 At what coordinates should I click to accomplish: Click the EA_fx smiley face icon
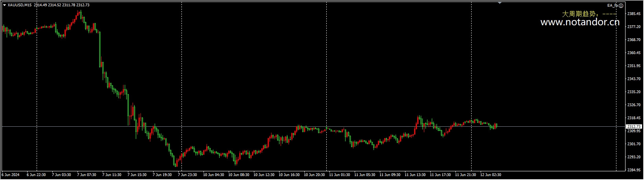[x=621, y=6]
